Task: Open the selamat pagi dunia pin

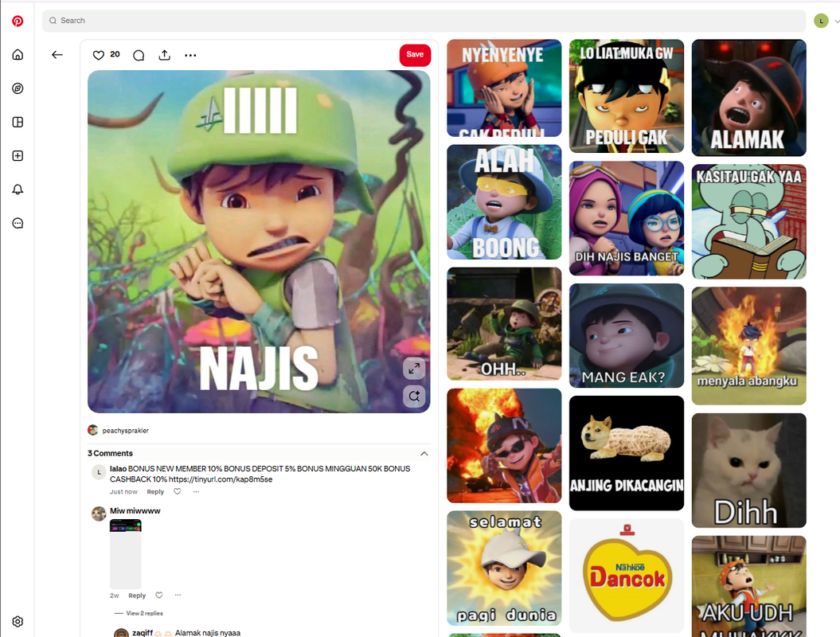Action: [504, 568]
